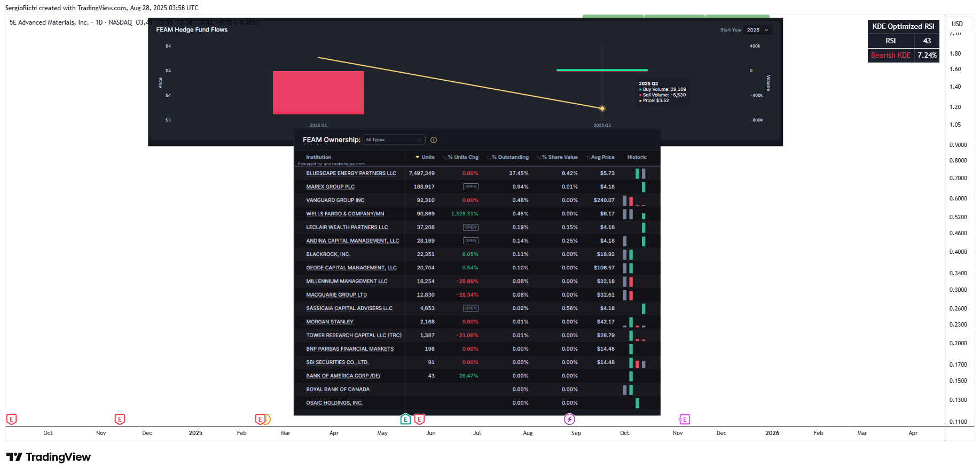Click MILLENNIUM change value -28.66%

click(x=467, y=281)
